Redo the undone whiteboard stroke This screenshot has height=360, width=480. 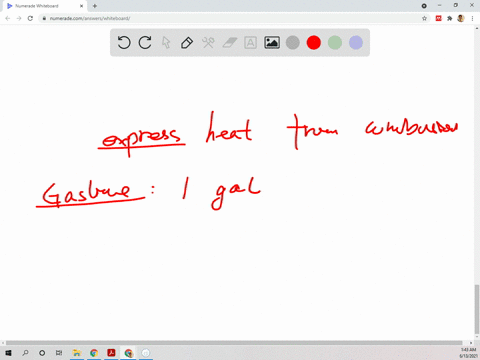pos(145,43)
